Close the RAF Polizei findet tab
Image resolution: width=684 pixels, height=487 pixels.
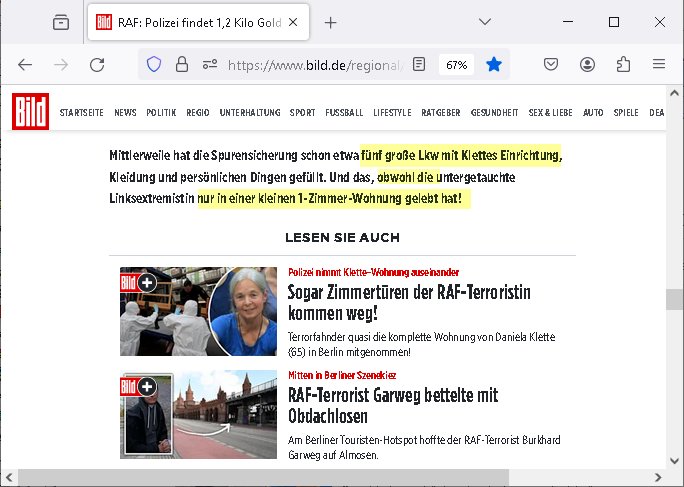coord(293,22)
